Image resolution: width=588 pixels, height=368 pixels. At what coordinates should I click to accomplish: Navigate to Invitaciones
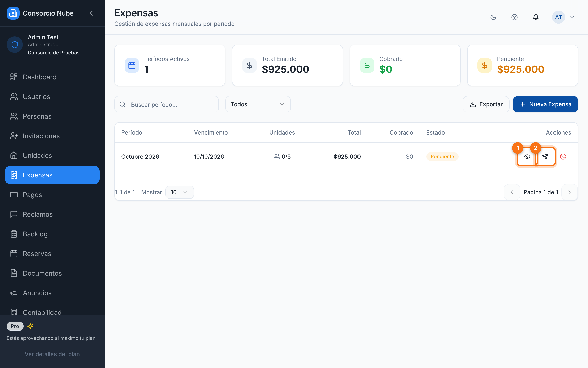click(x=52, y=136)
